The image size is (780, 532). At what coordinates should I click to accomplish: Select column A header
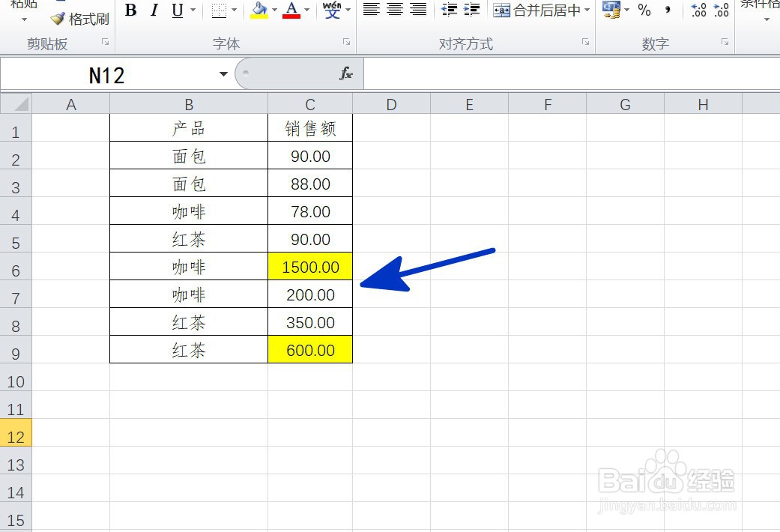[71, 104]
